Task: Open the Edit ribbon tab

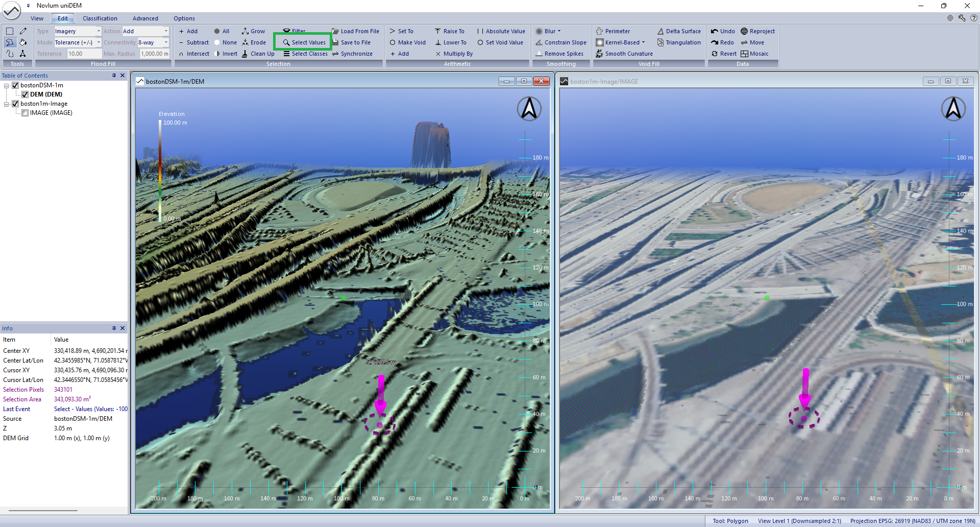Action: coord(63,18)
